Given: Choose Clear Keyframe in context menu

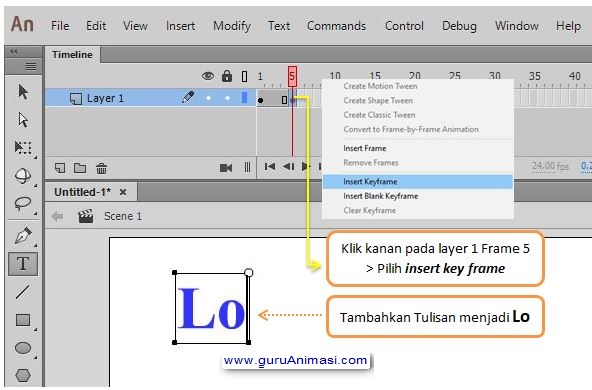Looking at the screenshot, I should point(418,210).
